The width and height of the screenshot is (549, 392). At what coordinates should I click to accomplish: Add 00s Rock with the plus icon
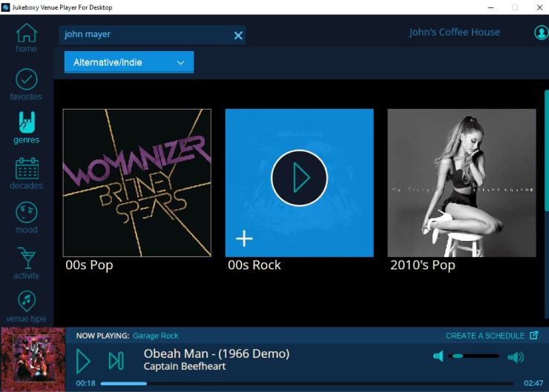tap(244, 239)
